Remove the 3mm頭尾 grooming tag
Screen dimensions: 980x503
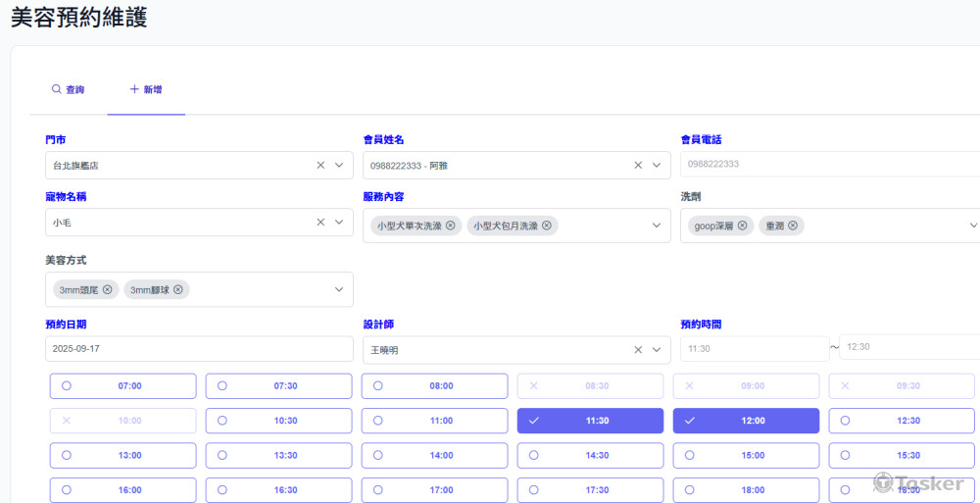tap(108, 290)
